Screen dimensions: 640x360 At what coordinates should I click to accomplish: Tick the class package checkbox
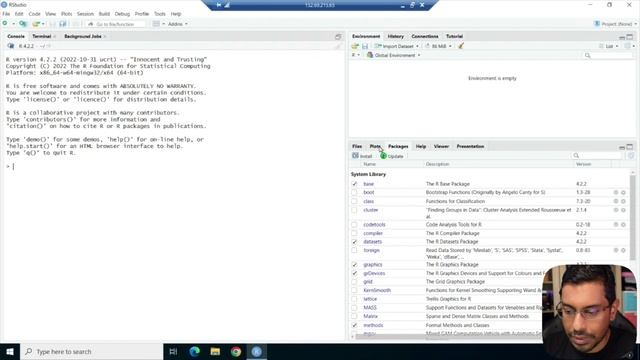click(354, 201)
